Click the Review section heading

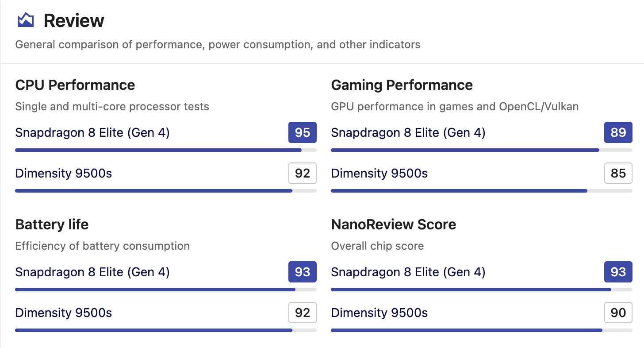pyautogui.click(x=74, y=21)
